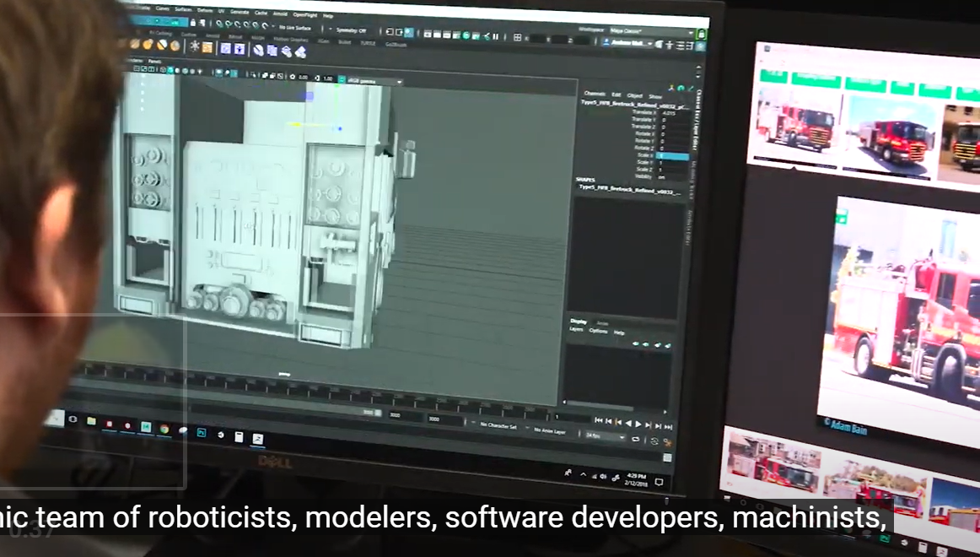
Task: Open the sRGB gamma view transform dropdown
Action: click(375, 81)
